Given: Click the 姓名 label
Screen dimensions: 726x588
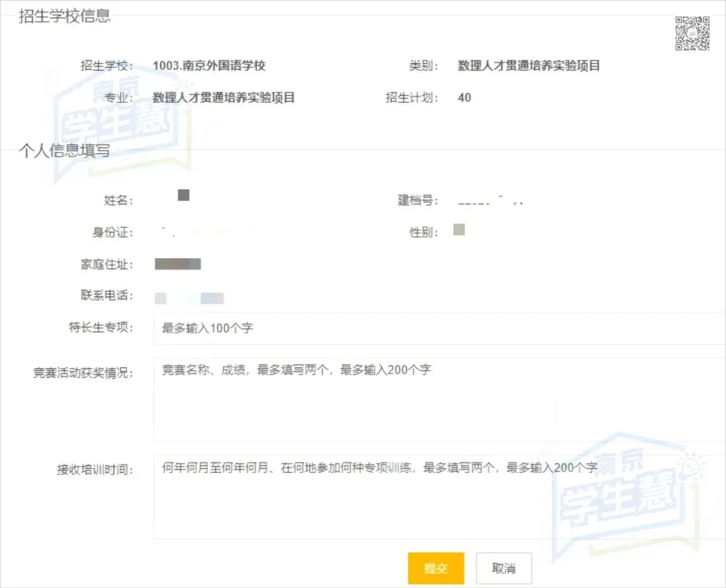Looking at the screenshot, I should click(x=118, y=200).
